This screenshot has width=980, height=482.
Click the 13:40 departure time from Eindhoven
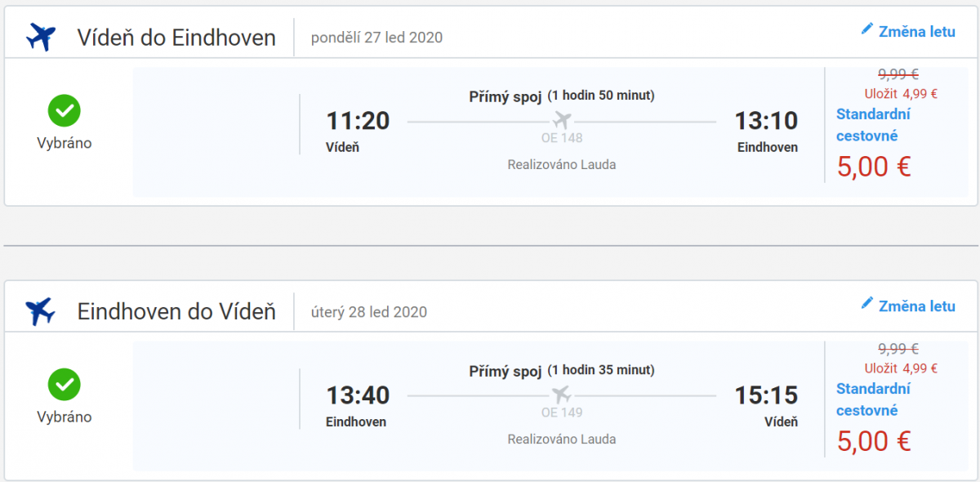coord(358,395)
